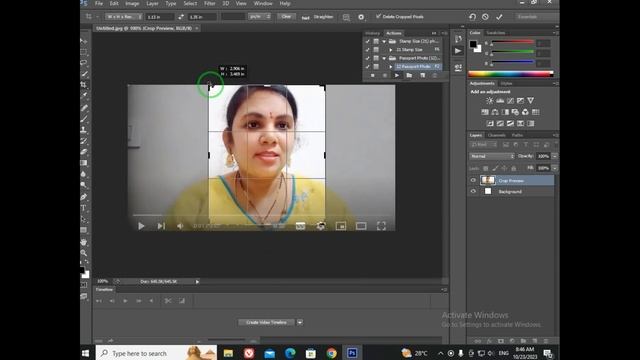Hide the Crop Preview layer
This screenshot has width=640, height=360.
pyautogui.click(x=473, y=180)
